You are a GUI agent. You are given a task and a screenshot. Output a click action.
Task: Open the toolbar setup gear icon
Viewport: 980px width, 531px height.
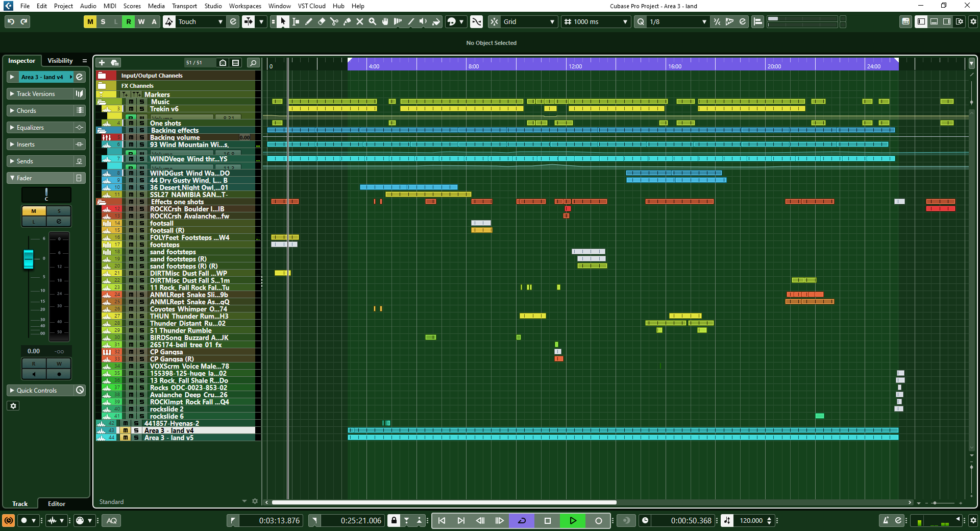coord(973,21)
